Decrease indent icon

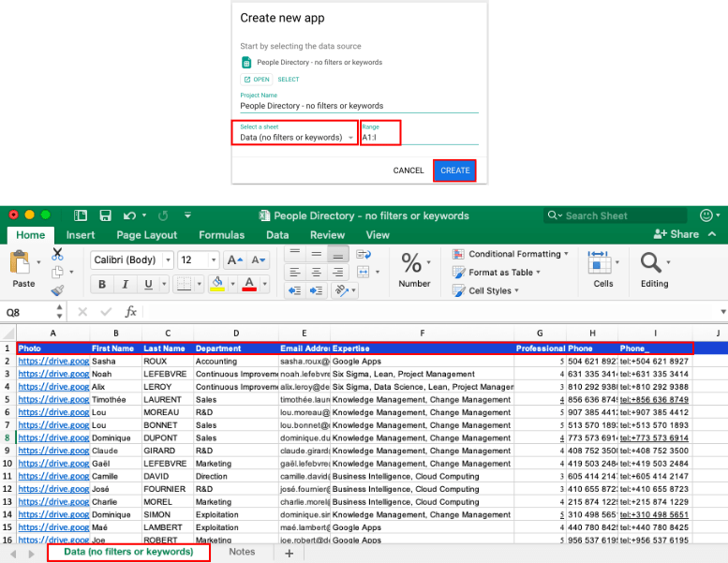pos(294,290)
